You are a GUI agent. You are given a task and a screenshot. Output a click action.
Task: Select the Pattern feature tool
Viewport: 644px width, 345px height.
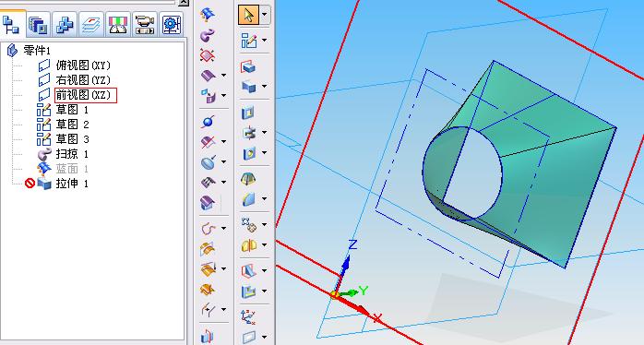click(x=249, y=225)
